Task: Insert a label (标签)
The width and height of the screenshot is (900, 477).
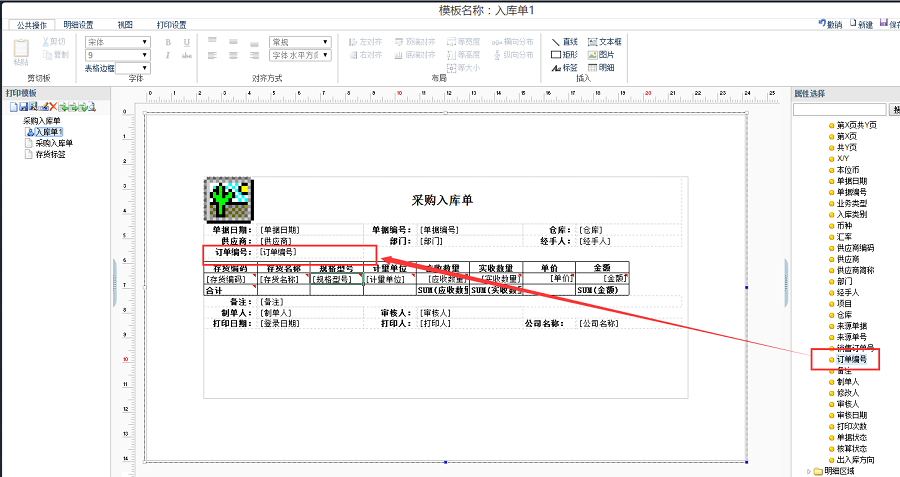Action: pyautogui.click(x=564, y=68)
